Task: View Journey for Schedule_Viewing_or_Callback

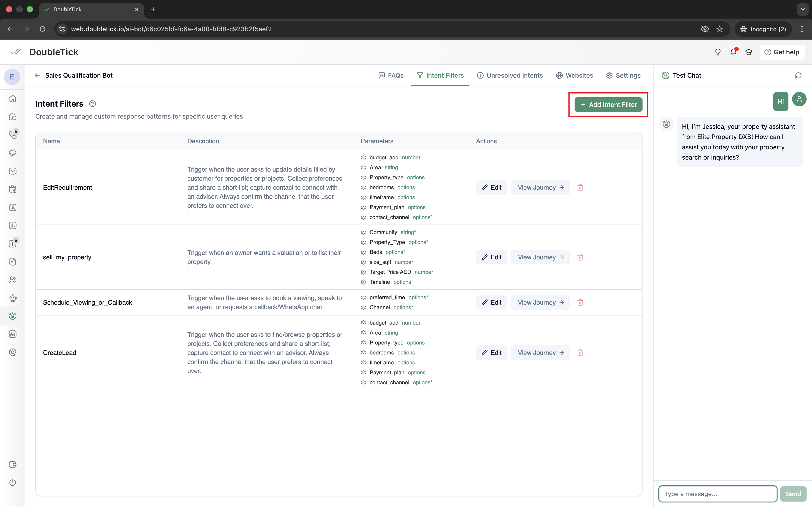Action: (540, 302)
